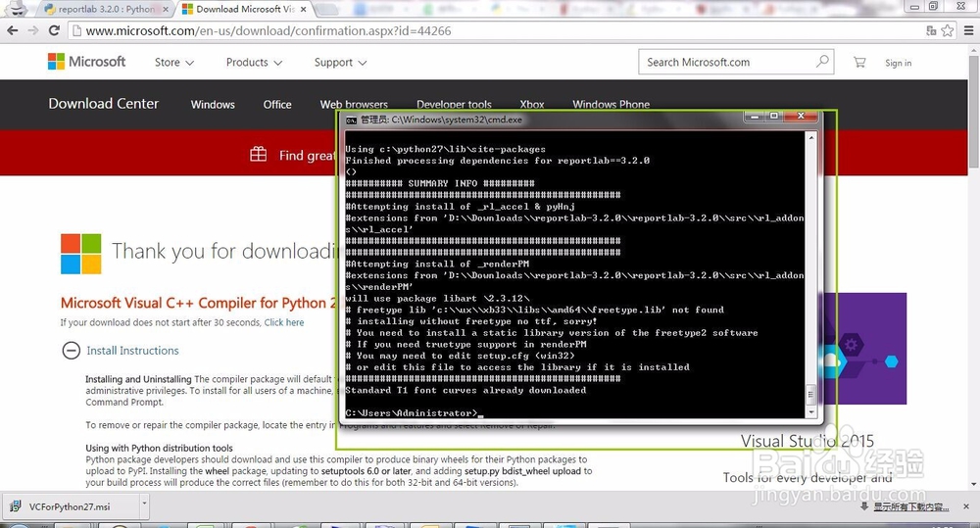Click cmd.exe window title bar icon
Viewport: 980px width, 528px height.
coord(351,120)
